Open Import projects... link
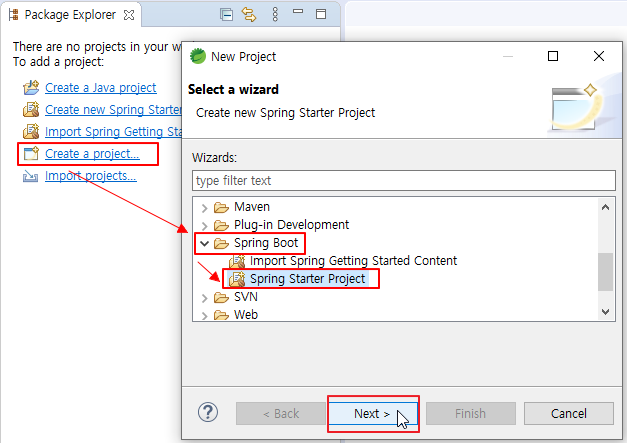Viewport: 627px width, 443px height. (x=90, y=176)
